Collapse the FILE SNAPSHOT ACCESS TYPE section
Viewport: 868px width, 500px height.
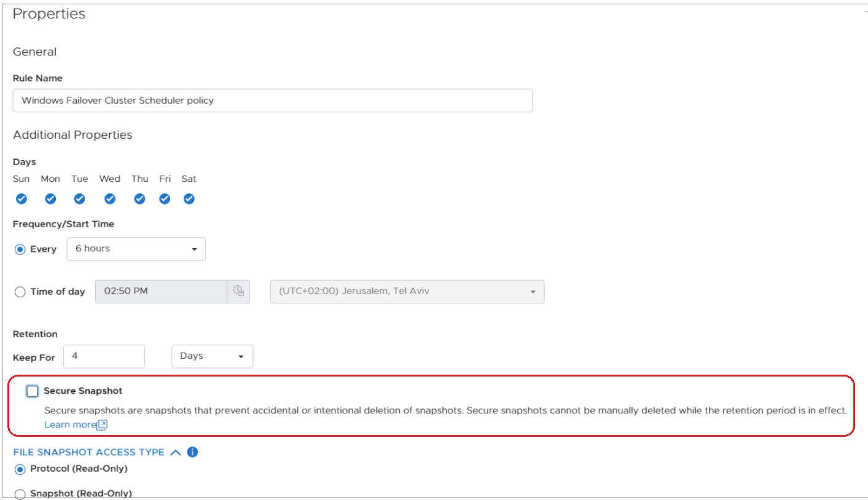pos(176,452)
